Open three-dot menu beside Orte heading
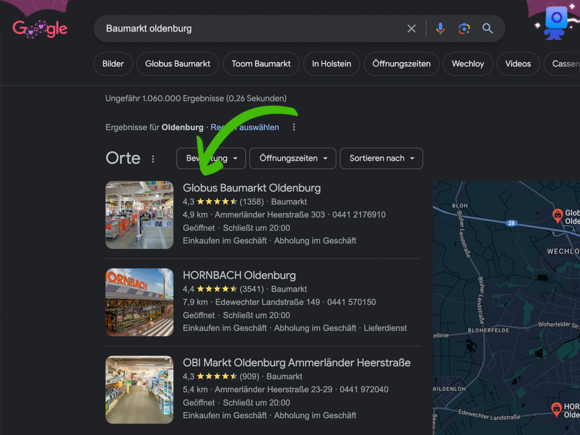Screen dimensions: 580x435 click(153, 159)
